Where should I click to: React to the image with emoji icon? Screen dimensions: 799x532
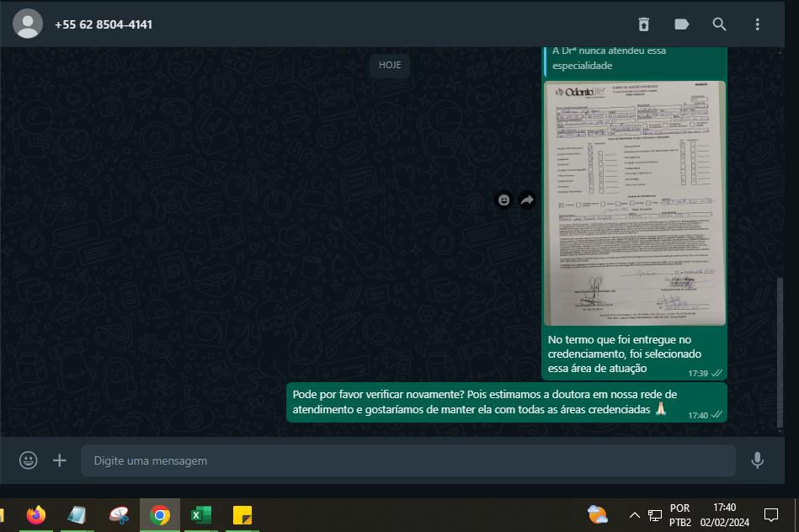503,200
